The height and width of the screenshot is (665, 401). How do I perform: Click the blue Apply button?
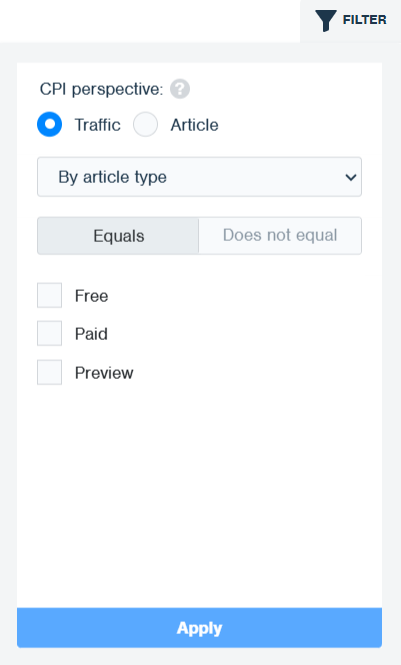199,628
